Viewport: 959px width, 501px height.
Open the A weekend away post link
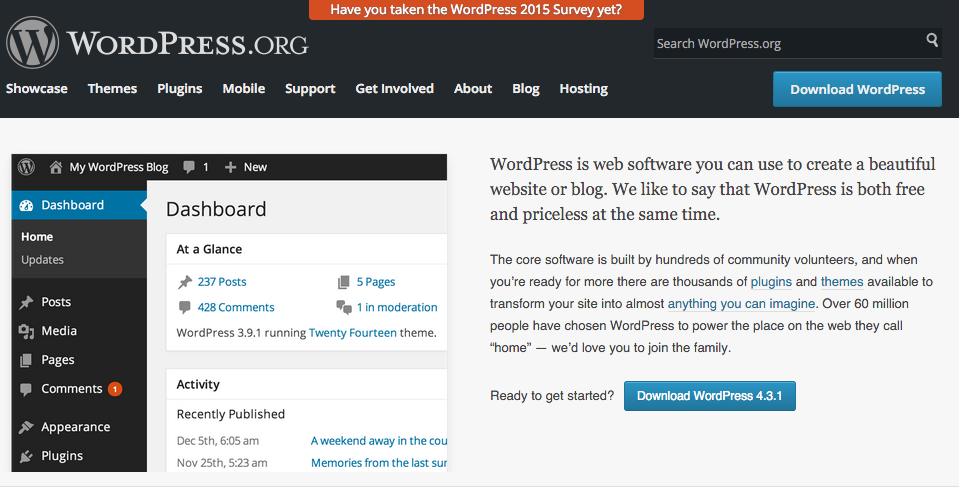point(379,440)
